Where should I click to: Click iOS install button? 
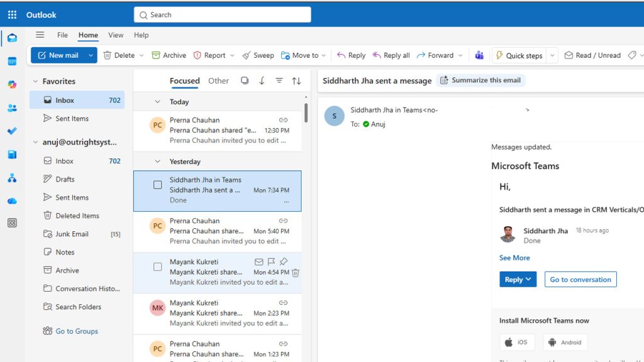pyautogui.click(x=517, y=343)
